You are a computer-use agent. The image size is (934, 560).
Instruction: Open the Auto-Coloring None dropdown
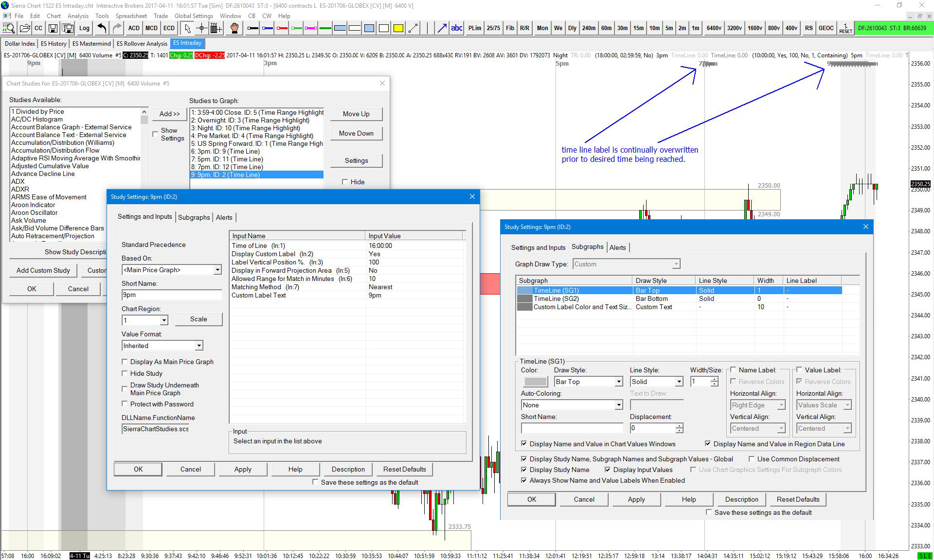(619, 405)
